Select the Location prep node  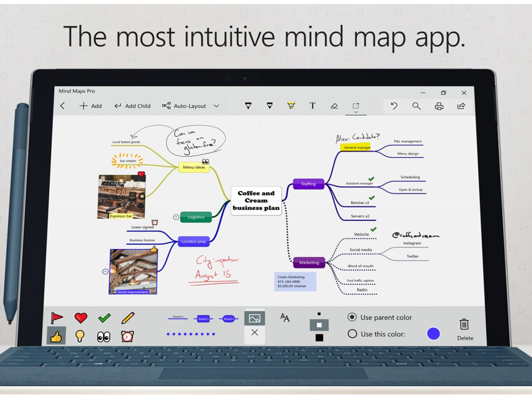[x=193, y=241]
